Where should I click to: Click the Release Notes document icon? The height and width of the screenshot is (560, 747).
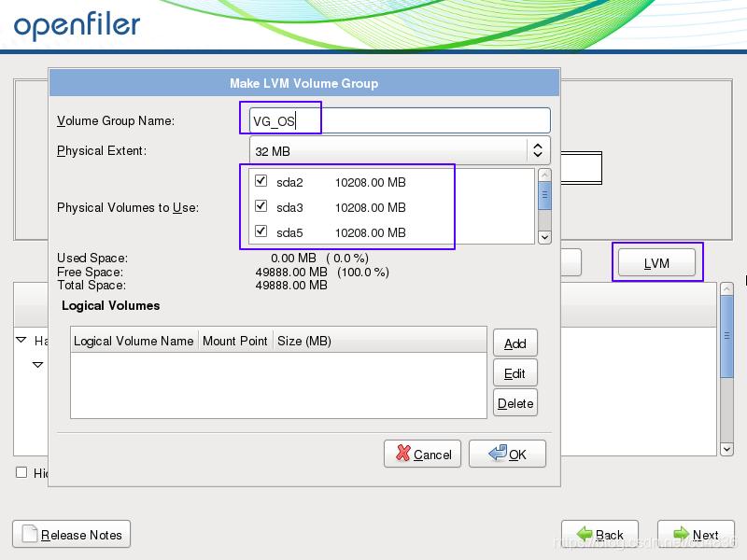[x=30, y=534]
